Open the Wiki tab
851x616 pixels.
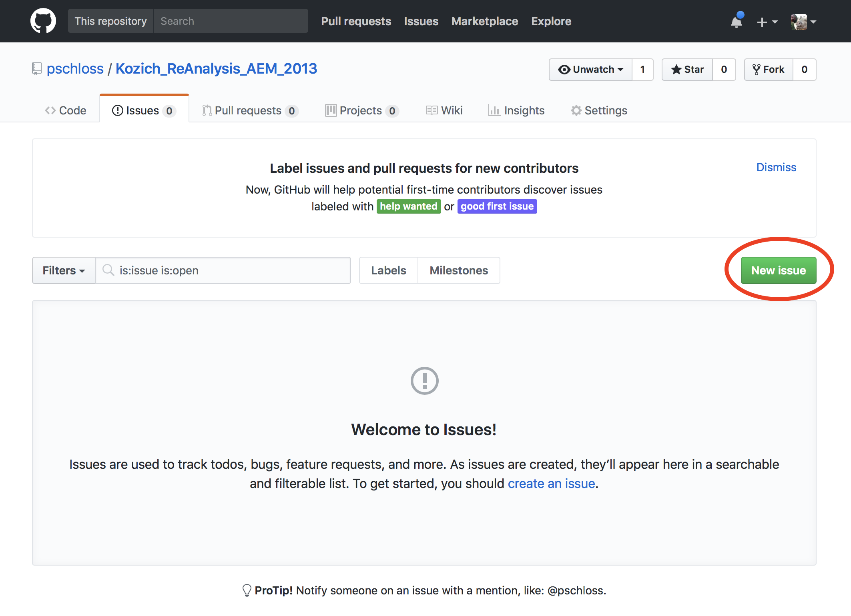pos(444,110)
